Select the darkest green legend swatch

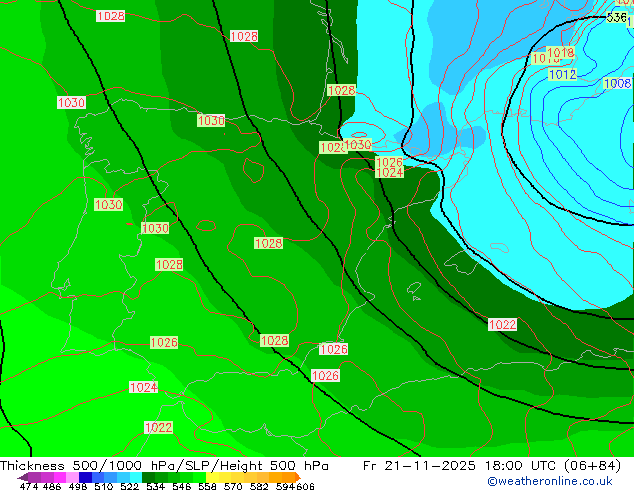pos(148,477)
